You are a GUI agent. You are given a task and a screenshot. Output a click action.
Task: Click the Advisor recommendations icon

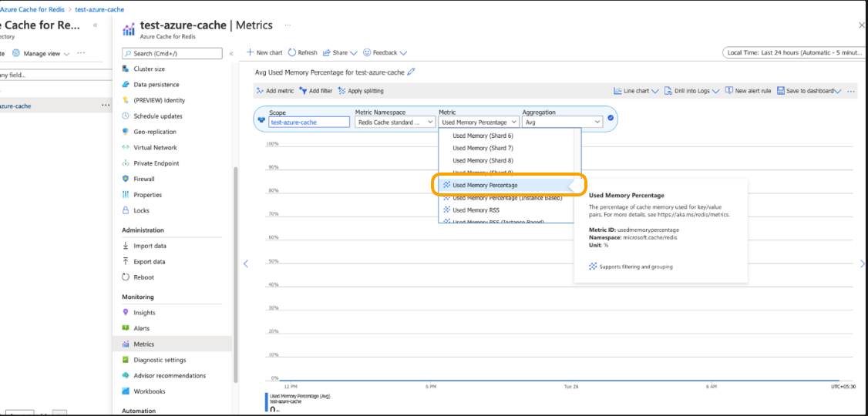pyautogui.click(x=125, y=376)
